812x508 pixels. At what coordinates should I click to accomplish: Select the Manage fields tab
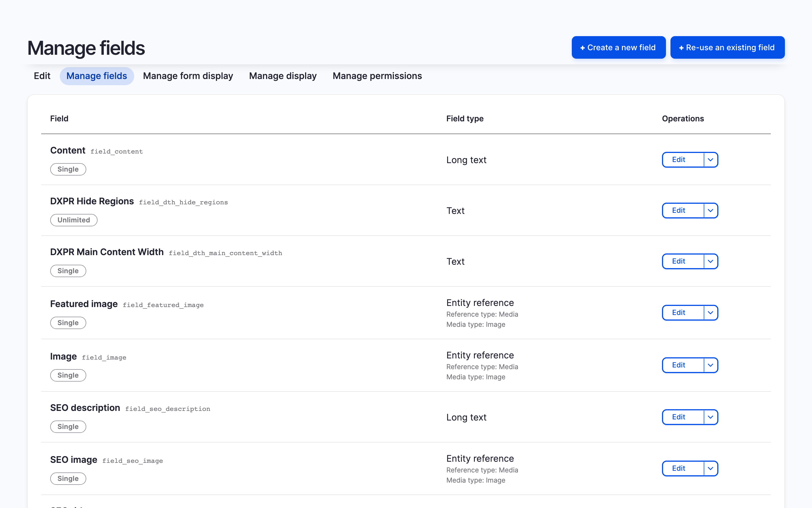click(97, 76)
